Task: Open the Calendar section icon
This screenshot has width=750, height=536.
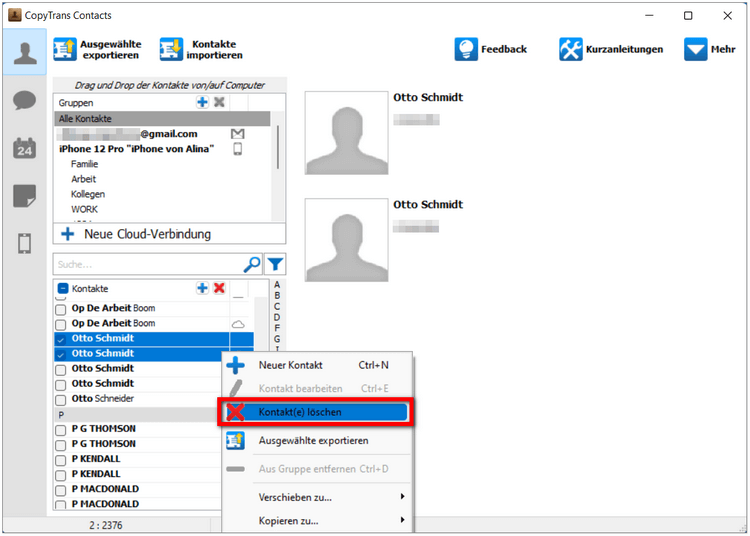Action: (x=24, y=148)
